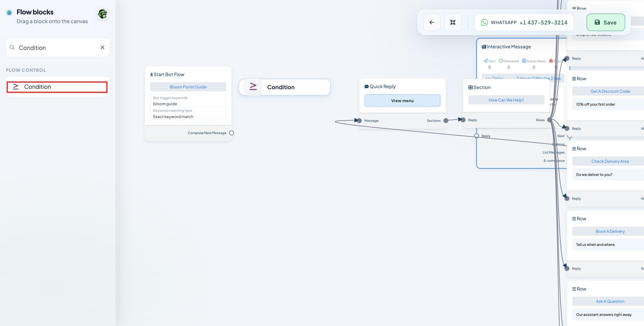Click the Rows output port on Section
The width and height of the screenshot is (644, 326).
550,120
